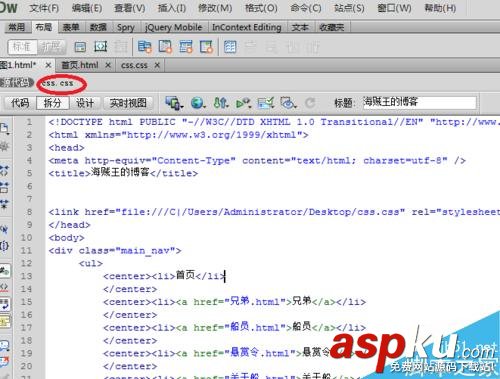Click Spry Accordion icon
This screenshot has height=379, width=500.
pos(186,47)
